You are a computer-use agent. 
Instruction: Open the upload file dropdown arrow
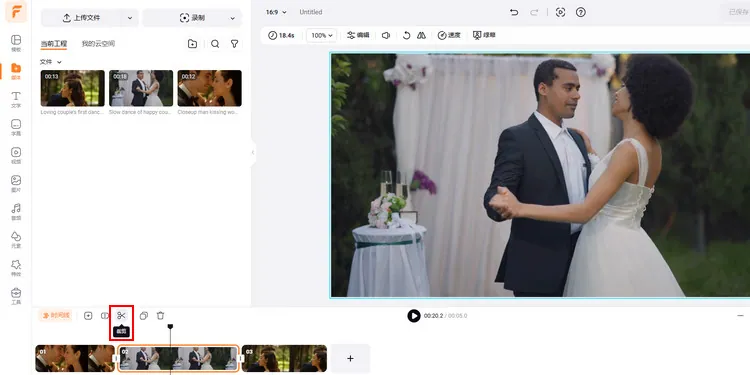pos(130,18)
